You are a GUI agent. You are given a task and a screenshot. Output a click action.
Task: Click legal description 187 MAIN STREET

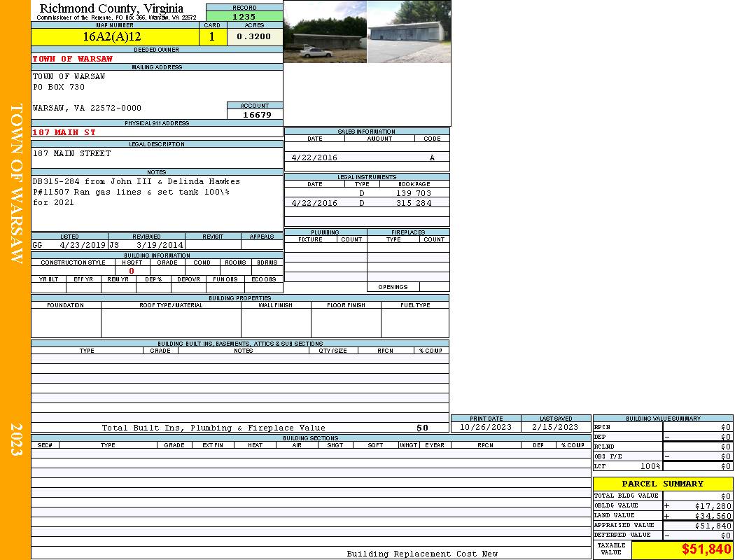[x=71, y=153]
